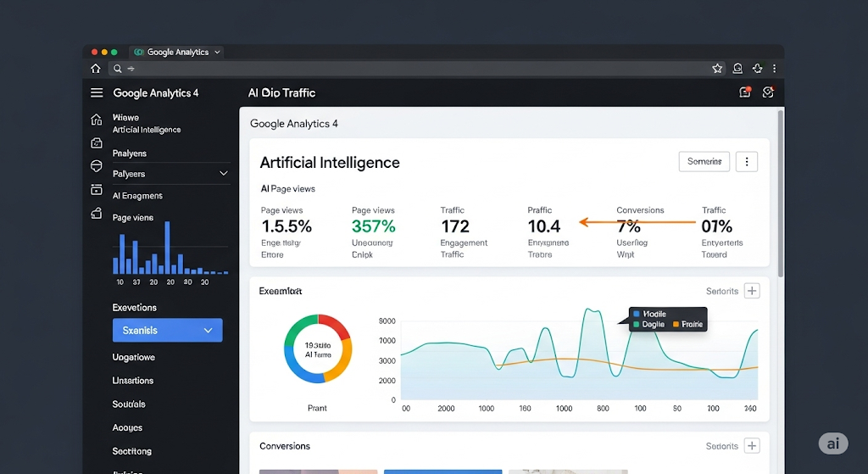
Task: Switch to the Google Analytics browser tab
Action: tap(177, 52)
